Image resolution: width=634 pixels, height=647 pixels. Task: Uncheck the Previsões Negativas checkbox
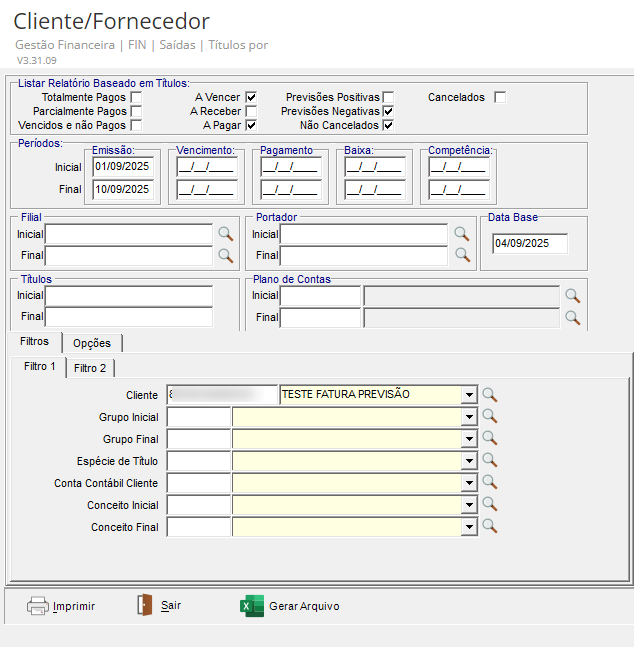pyautogui.click(x=388, y=111)
